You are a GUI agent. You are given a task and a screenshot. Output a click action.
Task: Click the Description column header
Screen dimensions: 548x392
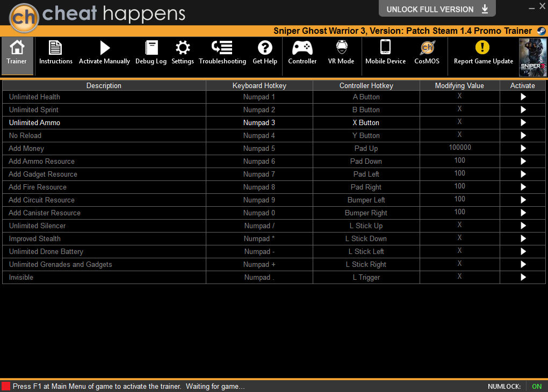[104, 85]
